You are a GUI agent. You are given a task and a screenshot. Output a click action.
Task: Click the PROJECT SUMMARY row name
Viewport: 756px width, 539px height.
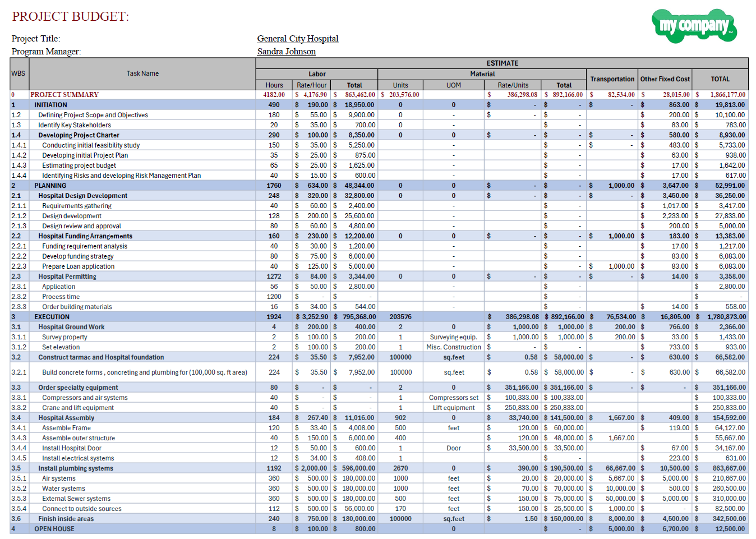click(x=64, y=95)
